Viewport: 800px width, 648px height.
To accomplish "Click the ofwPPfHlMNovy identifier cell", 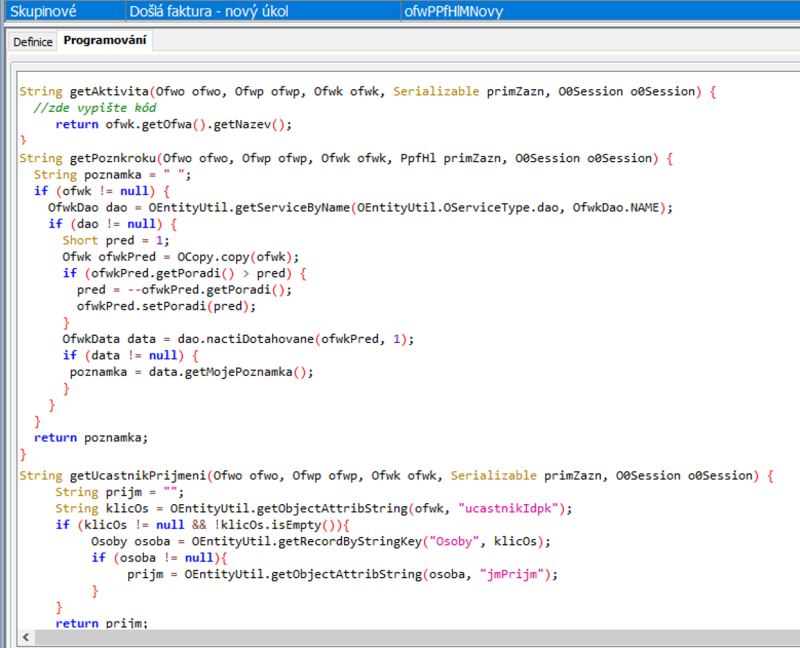I will [x=453, y=11].
